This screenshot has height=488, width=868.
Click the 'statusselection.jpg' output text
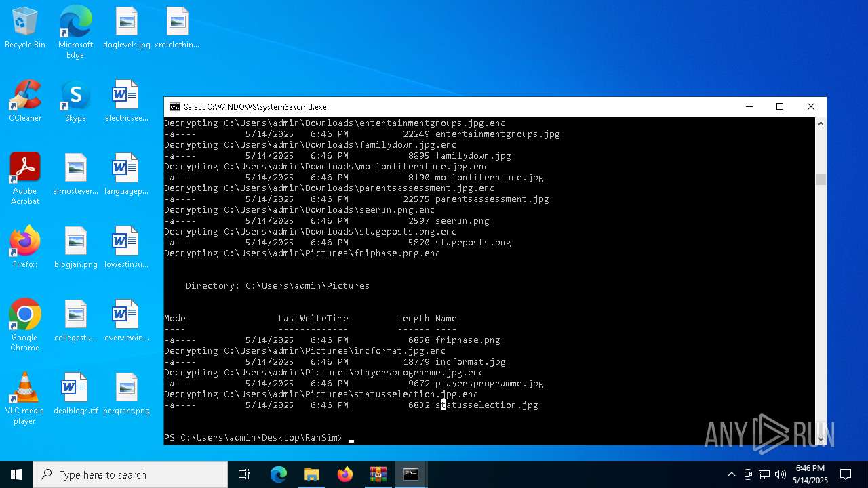[487, 405]
